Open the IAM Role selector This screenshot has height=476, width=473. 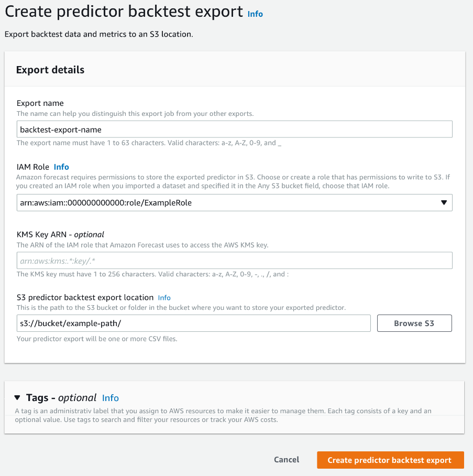tap(235, 202)
